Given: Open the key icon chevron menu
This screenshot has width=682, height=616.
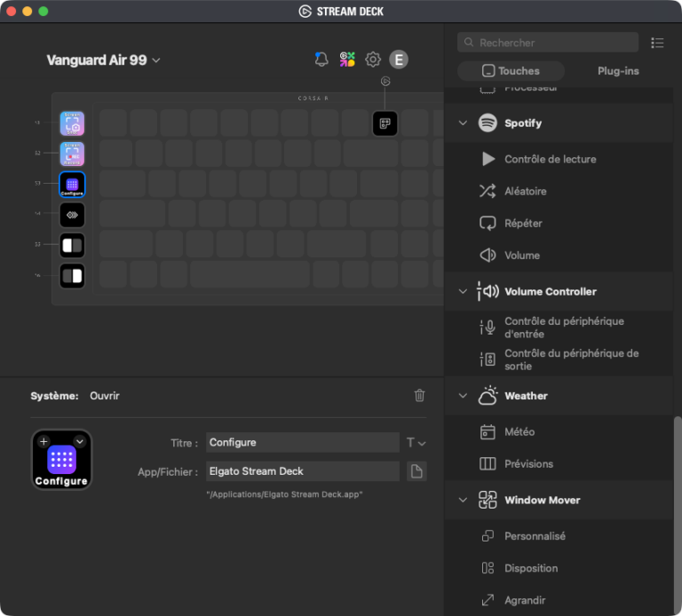Looking at the screenshot, I should 80,442.
